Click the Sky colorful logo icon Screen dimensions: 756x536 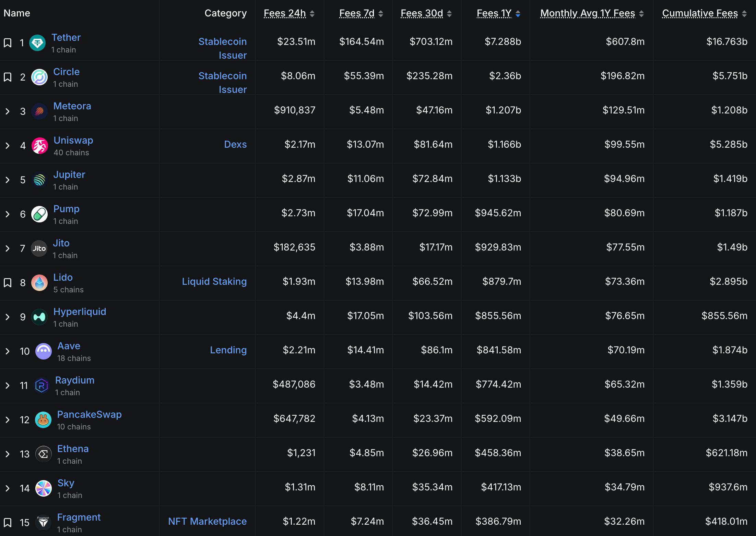pos(44,488)
